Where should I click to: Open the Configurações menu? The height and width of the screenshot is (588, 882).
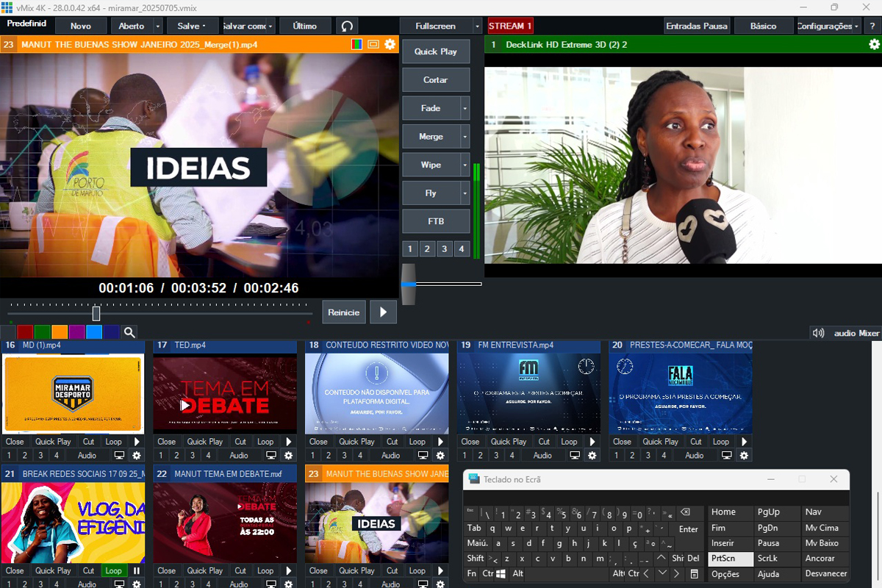[x=828, y=26]
